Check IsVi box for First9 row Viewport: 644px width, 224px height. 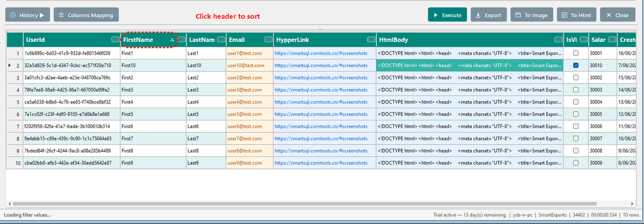point(576,162)
